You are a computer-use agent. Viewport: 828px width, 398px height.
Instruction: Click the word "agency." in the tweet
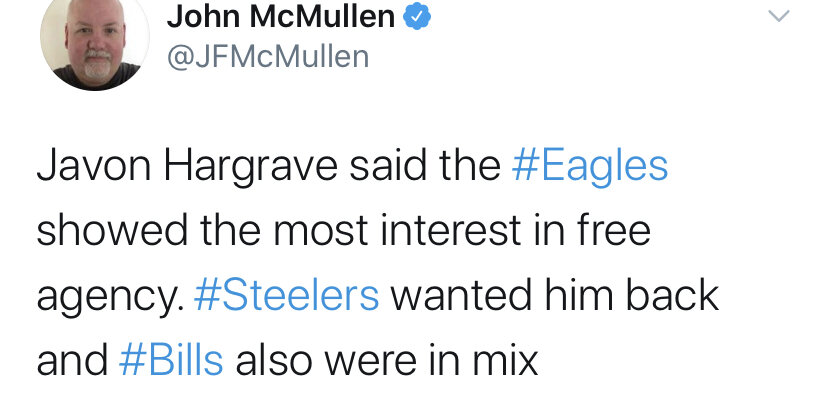tap(110, 298)
